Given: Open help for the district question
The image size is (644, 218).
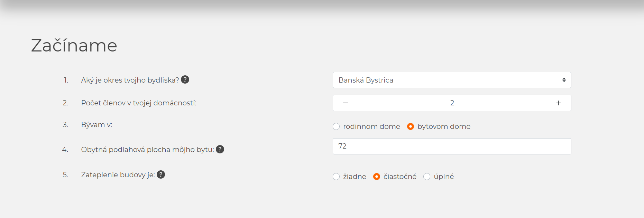Looking at the screenshot, I should pyautogui.click(x=185, y=80).
